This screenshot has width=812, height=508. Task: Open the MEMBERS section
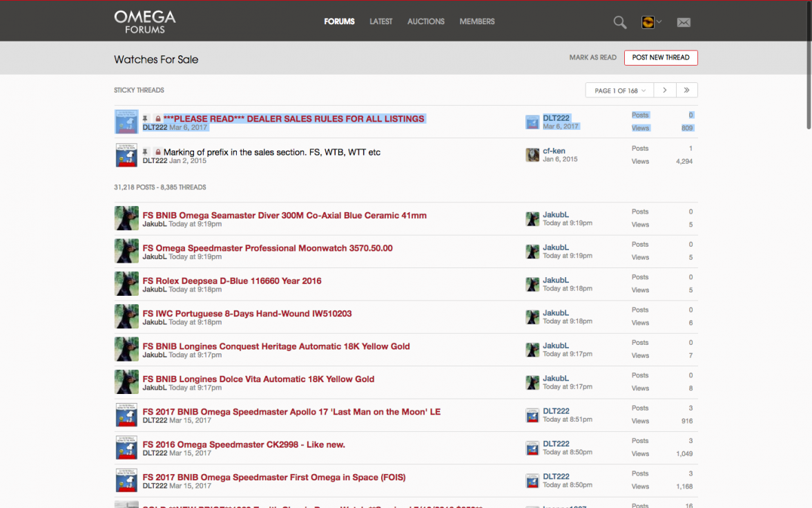(476, 21)
